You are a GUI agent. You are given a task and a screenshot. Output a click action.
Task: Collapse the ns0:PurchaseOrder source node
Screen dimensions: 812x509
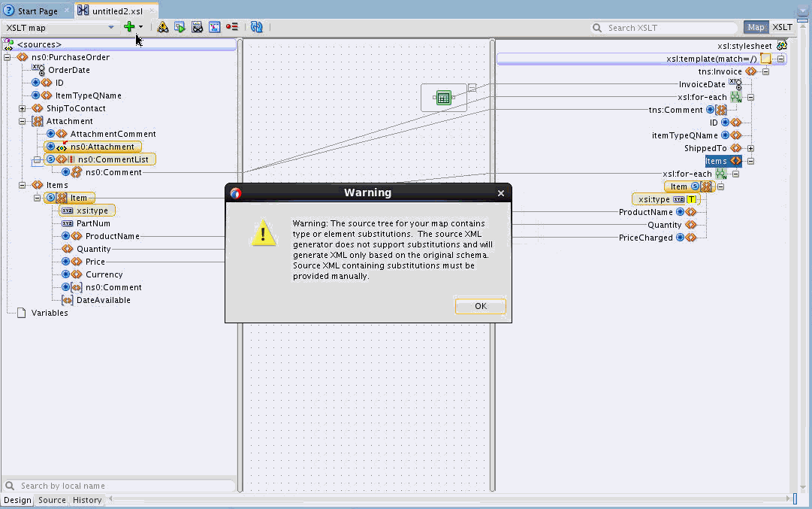tap(8, 57)
